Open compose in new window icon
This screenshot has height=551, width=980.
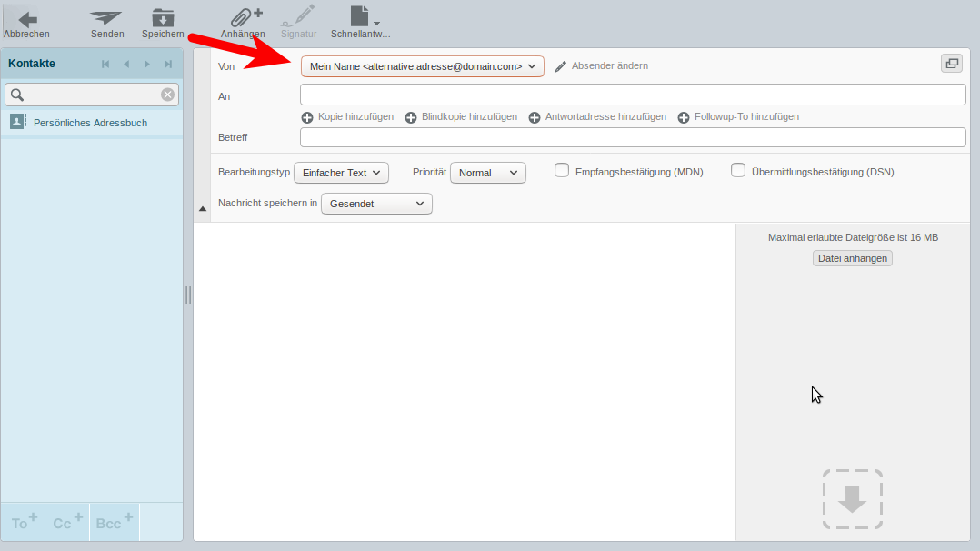951,63
